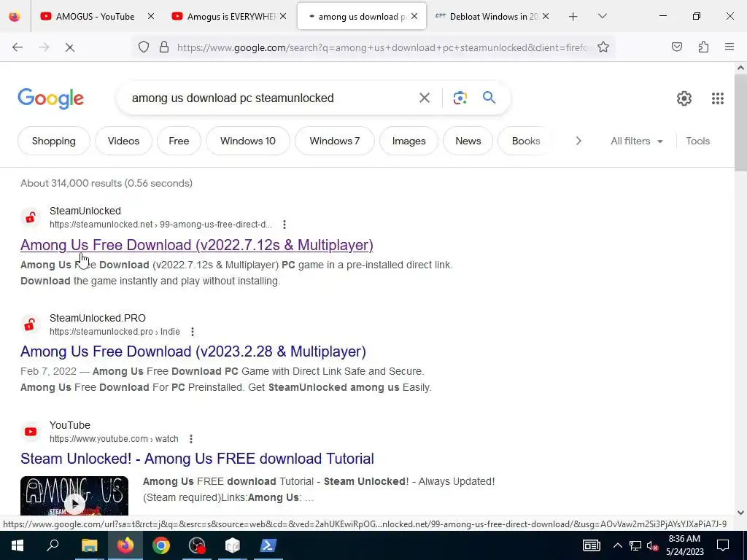The width and height of the screenshot is (747, 560).
Task: Open Among Us Free Download v2023.2.28 link
Action: point(193,351)
